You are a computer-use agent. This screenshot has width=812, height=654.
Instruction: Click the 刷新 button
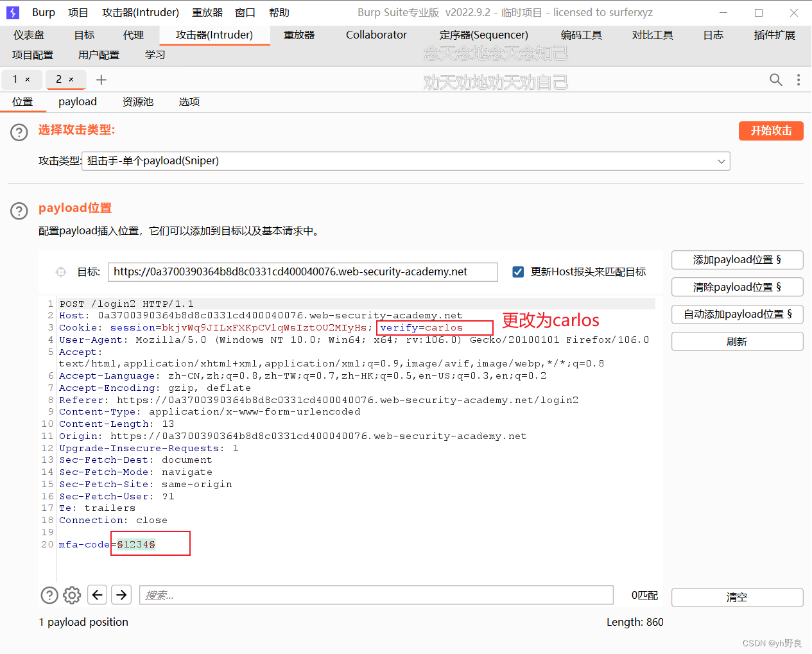click(737, 342)
